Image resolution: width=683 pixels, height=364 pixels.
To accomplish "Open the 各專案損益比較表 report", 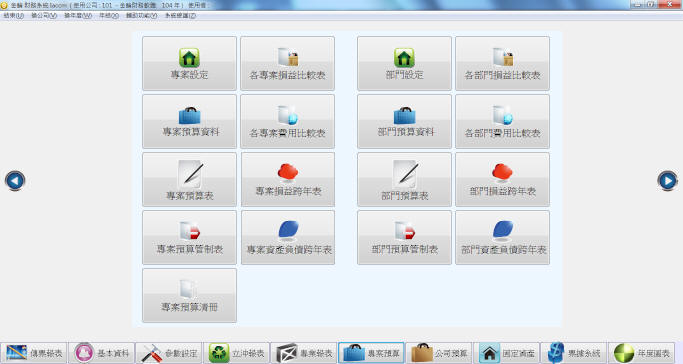I will pos(287,64).
